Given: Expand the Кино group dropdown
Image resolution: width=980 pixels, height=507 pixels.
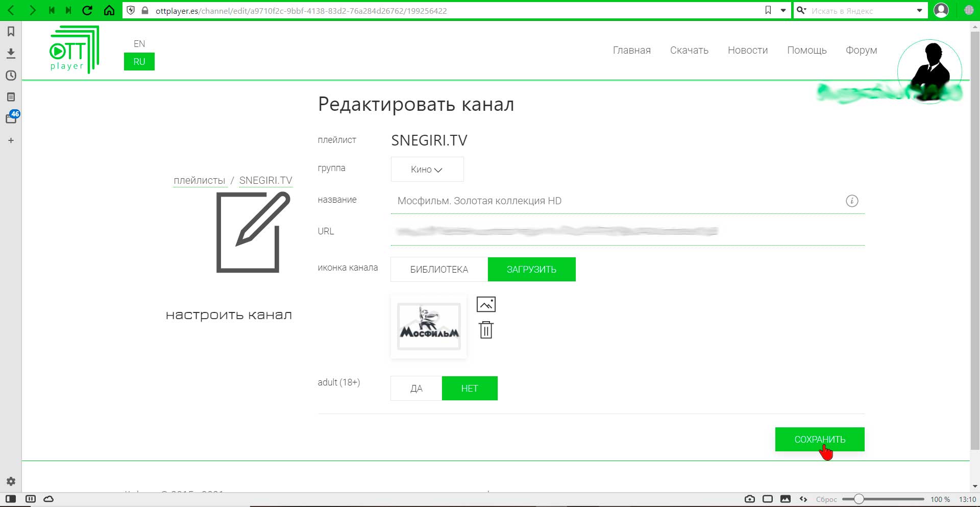Looking at the screenshot, I should coord(427,169).
